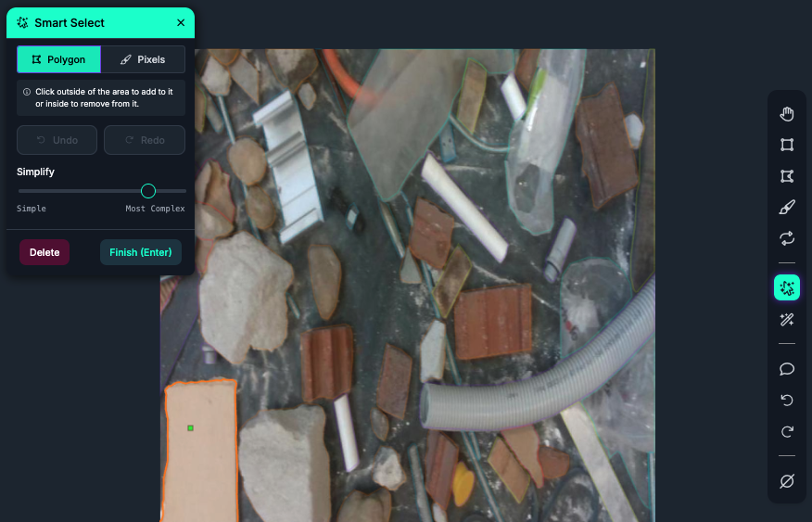Click the Simplify slider handle
812x522 pixels.
point(148,191)
